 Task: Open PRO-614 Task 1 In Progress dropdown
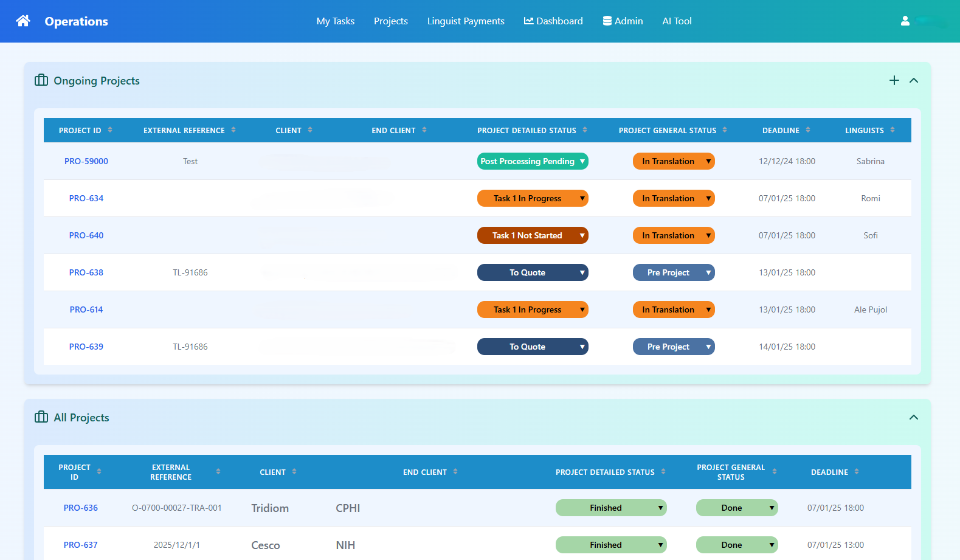(x=533, y=309)
